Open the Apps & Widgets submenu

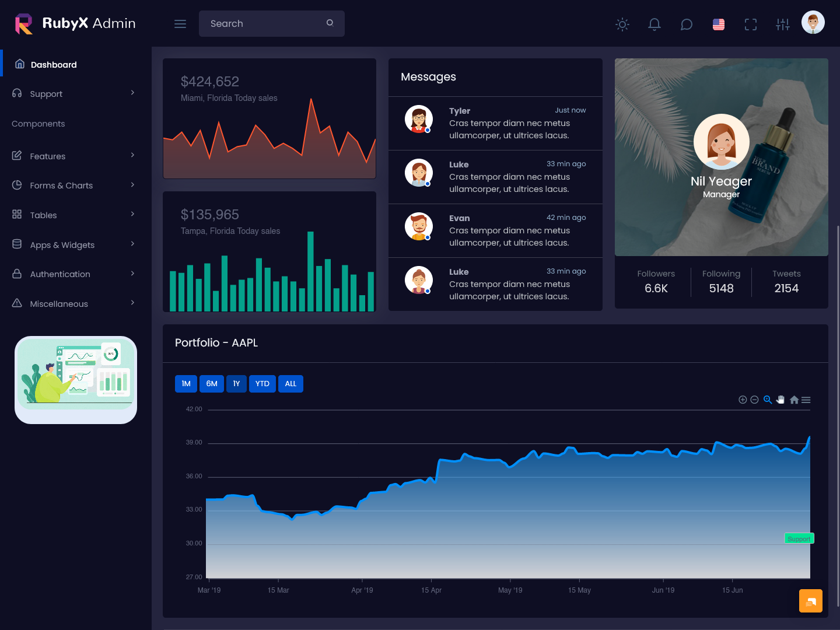pos(62,244)
